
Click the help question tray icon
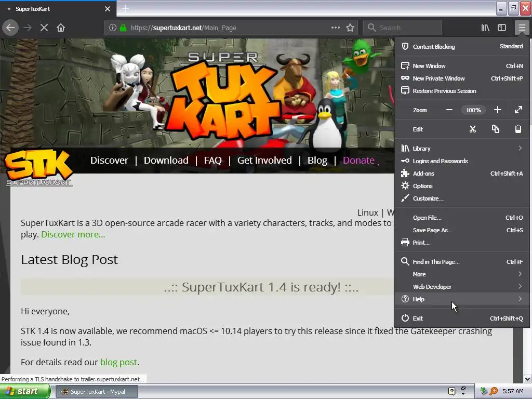click(451, 391)
